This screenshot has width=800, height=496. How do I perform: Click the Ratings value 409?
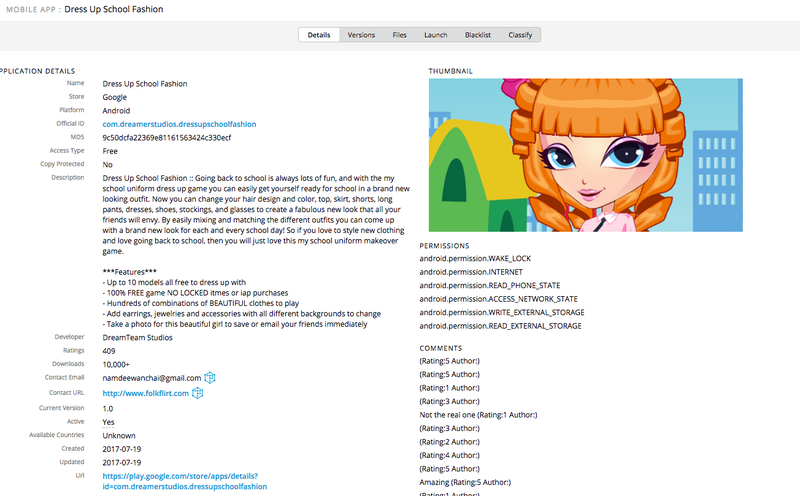coord(109,351)
